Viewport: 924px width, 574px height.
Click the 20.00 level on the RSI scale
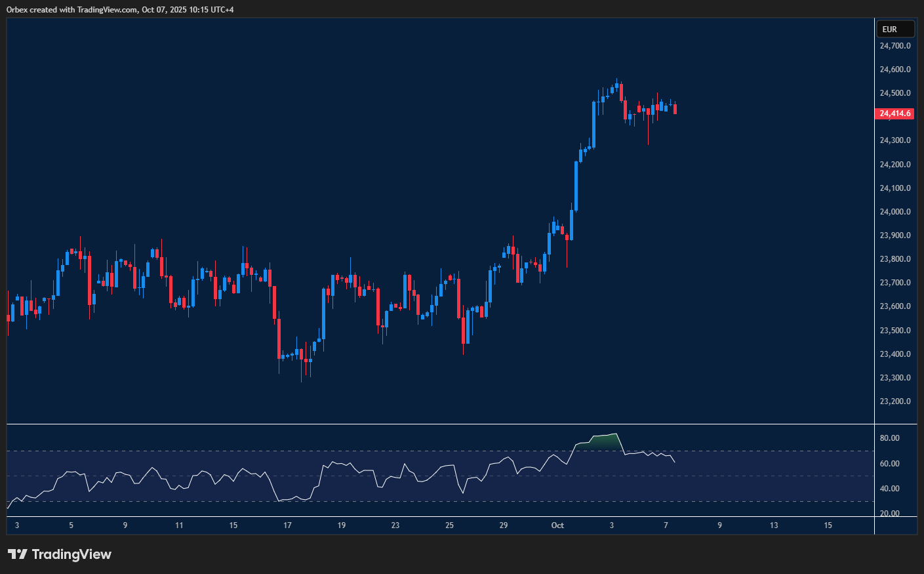point(889,514)
